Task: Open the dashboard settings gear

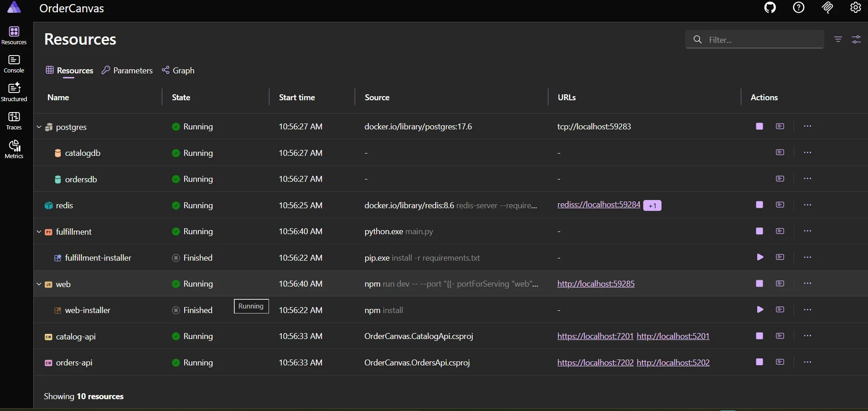Action: point(855,8)
